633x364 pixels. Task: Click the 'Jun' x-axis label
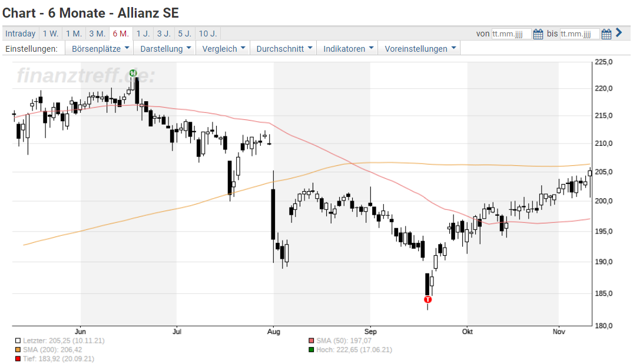point(80,331)
